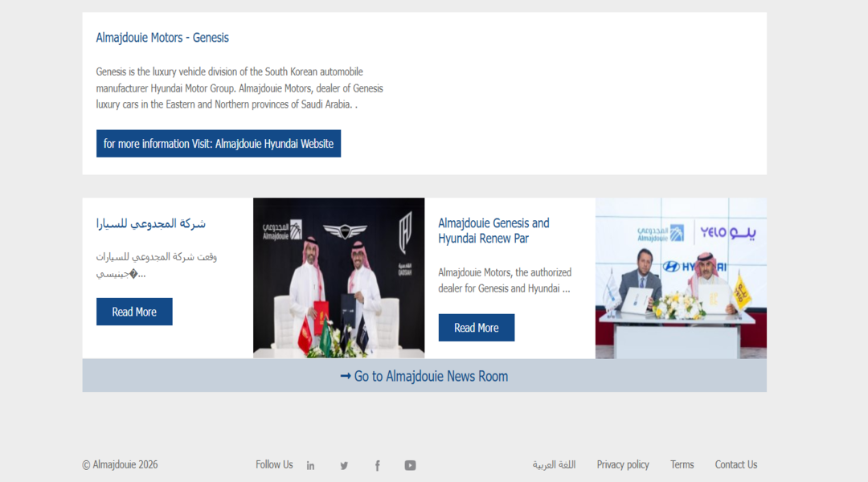Click Read More under Genesis and Hyundai Renew card

[x=477, y=328]
